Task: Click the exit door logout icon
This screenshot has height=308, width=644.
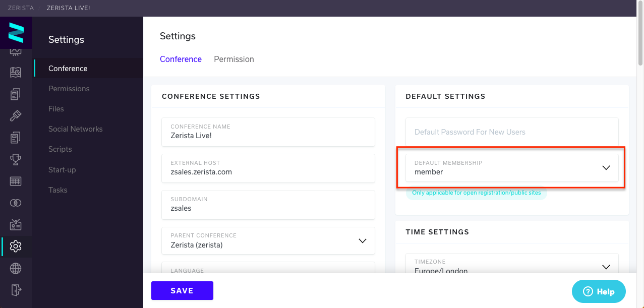Action: pyautogui.click(x=16, y=290)
